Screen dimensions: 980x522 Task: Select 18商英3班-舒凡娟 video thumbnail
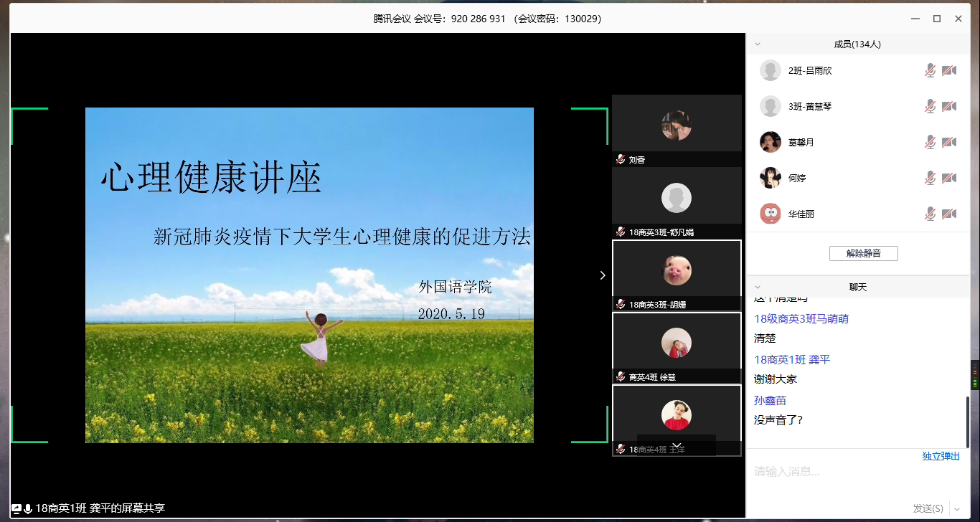click(x=677, y=203)
